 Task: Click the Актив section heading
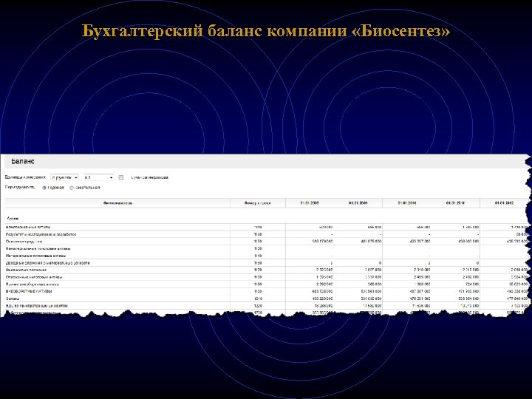coord(13,219)
